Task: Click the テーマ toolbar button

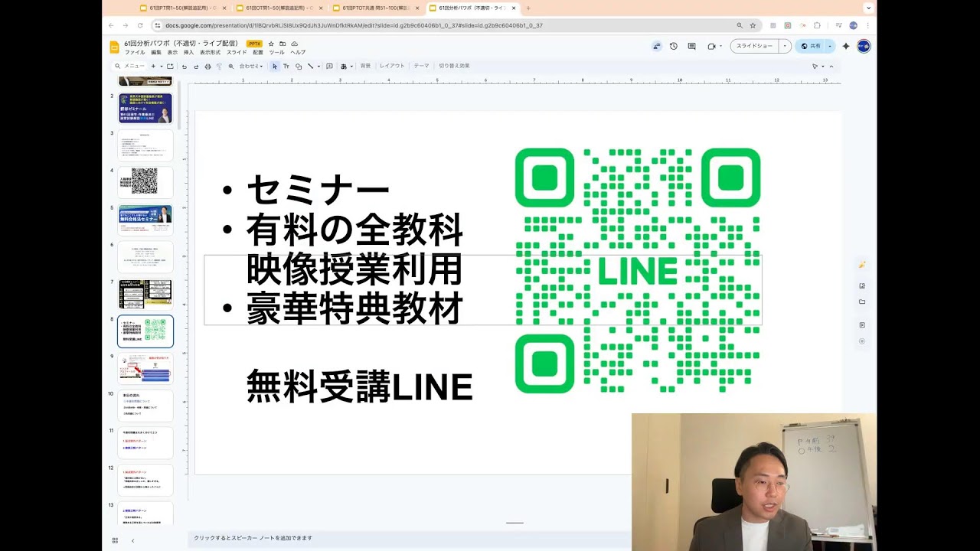Action: coord(421,67)
